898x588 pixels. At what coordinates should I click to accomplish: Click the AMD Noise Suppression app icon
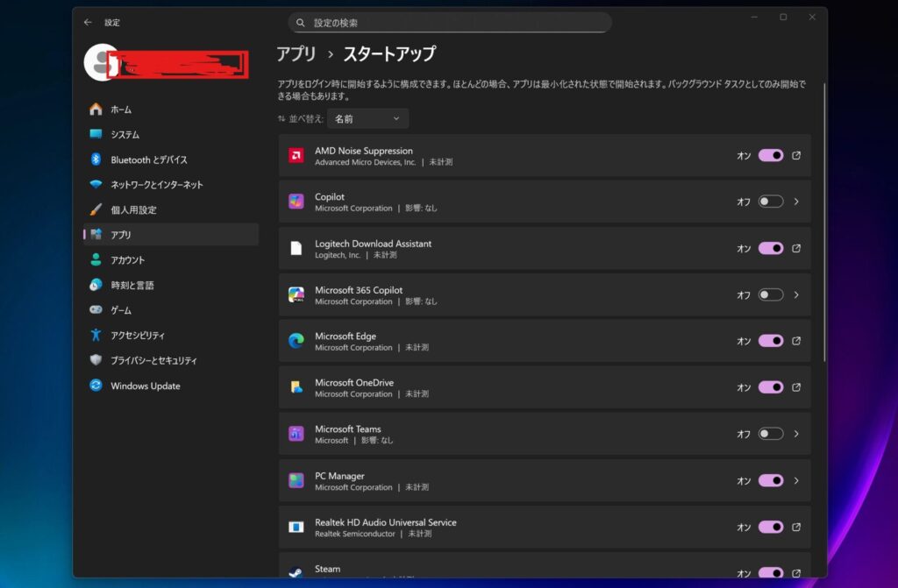pos(296,156)
